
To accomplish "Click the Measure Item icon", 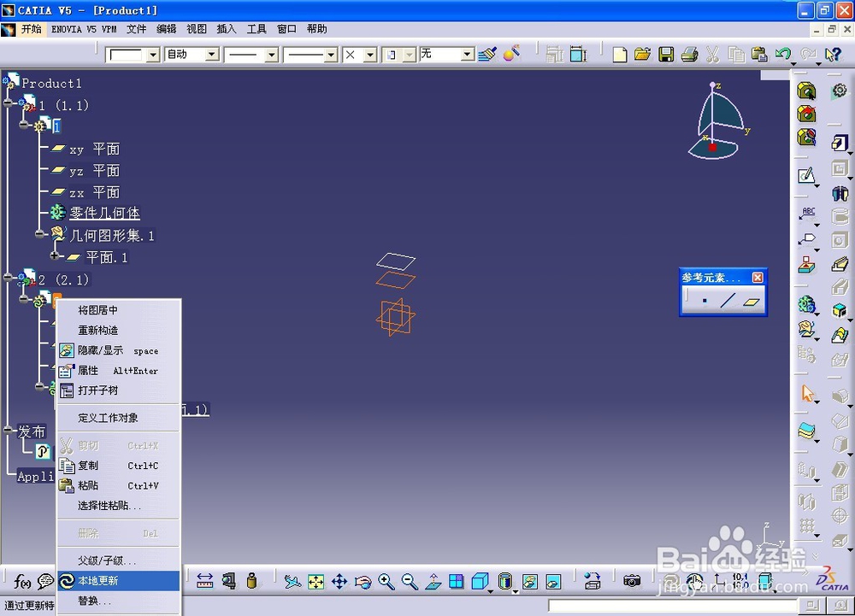I will [x=229, y=581].
